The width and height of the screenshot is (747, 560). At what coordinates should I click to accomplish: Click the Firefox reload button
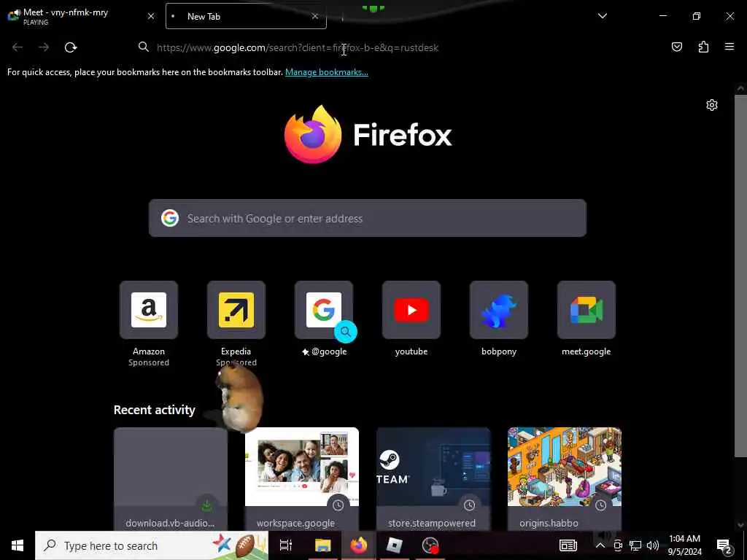point(71,47)
